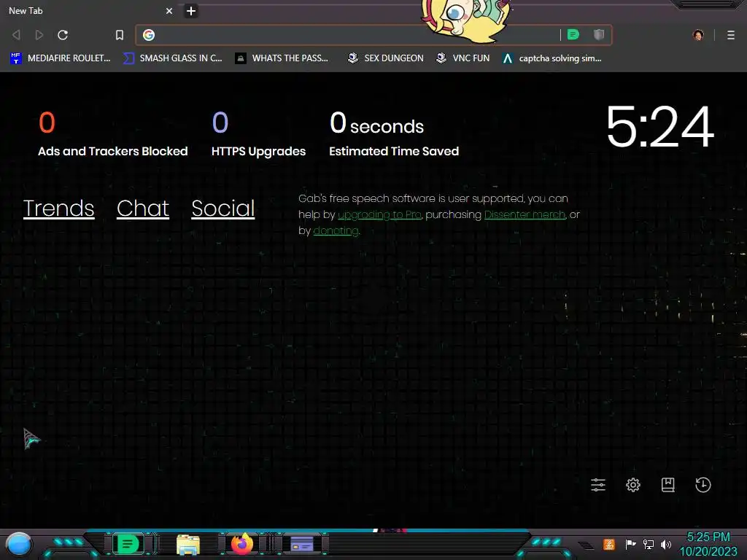The image size is (747, 560).
Task: Open purple window app on taskbar
Action: [301, 544]
